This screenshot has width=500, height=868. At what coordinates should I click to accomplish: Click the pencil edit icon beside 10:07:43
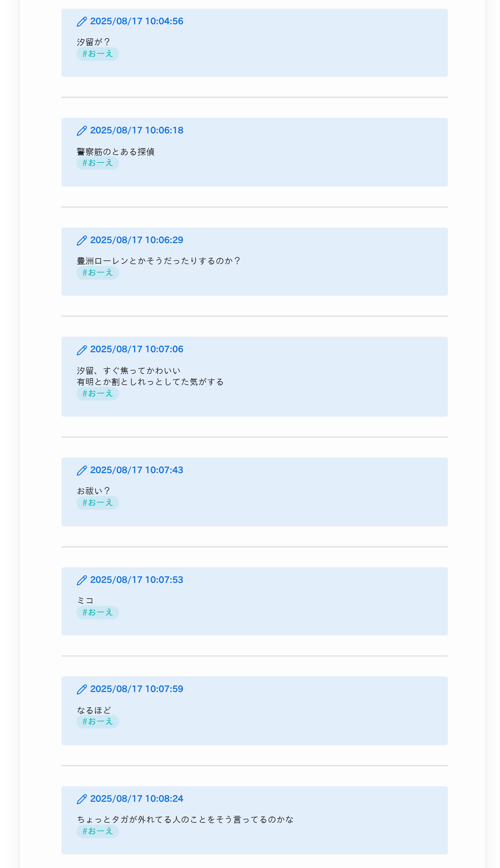82,471
